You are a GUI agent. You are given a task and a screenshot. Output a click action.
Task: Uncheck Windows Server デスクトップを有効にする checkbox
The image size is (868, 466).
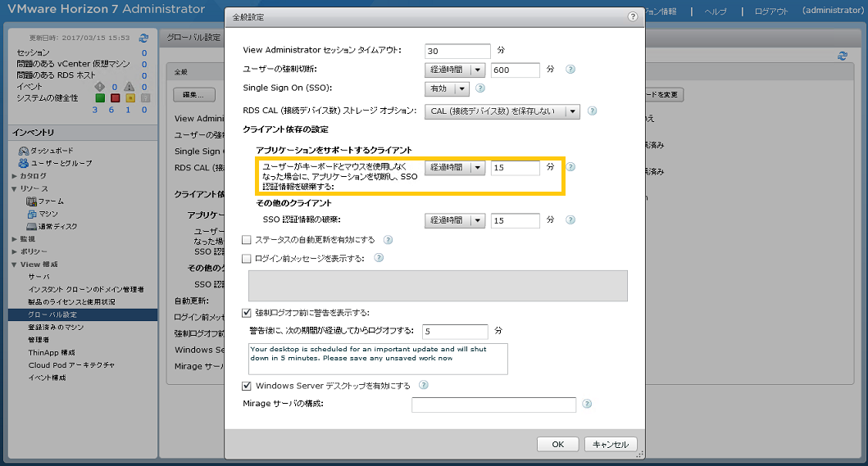click(247, 386)
